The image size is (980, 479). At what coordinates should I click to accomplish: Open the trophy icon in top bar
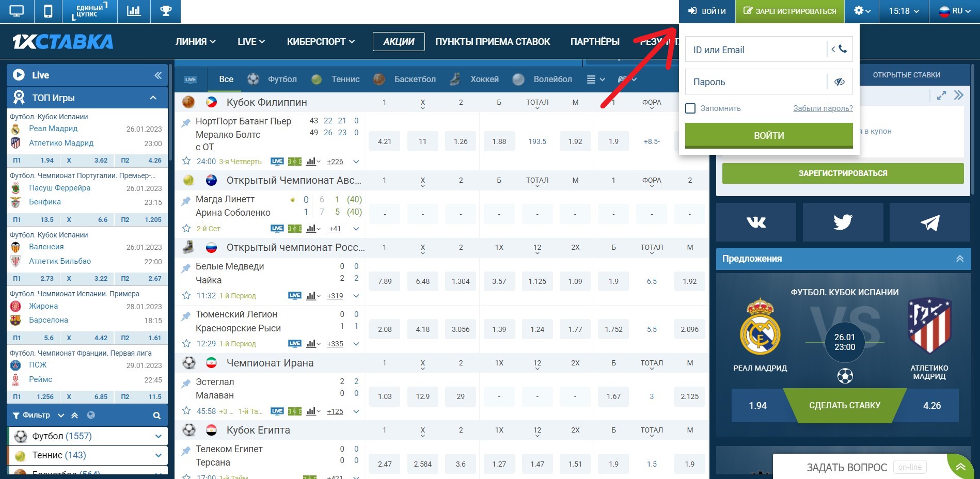click(x=166, y=11)
